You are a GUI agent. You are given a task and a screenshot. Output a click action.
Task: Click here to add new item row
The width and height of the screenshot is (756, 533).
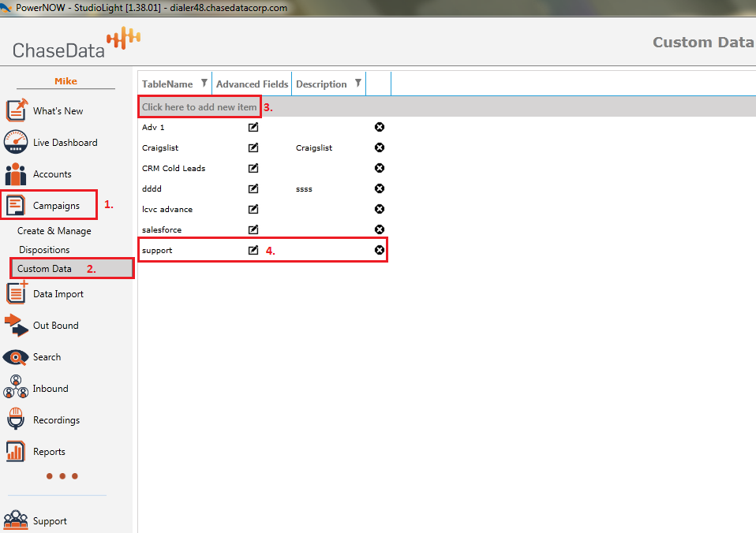[x=200, y=107]
